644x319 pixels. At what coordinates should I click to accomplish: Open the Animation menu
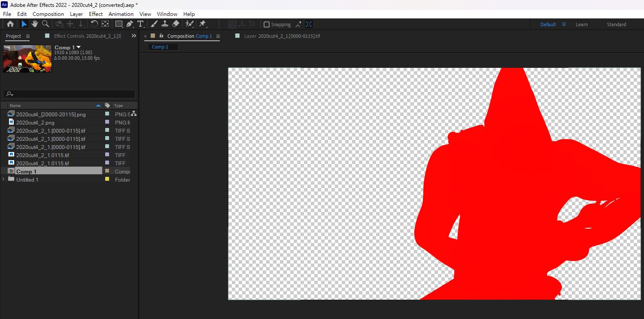coord(121,14)
